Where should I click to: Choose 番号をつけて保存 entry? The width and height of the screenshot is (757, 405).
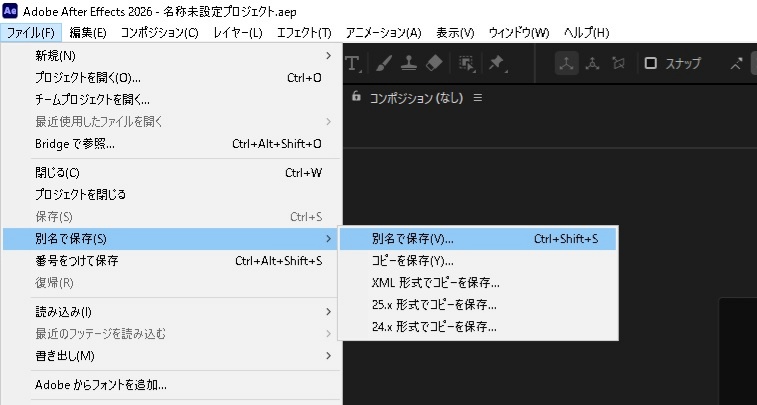click(171, 261)
